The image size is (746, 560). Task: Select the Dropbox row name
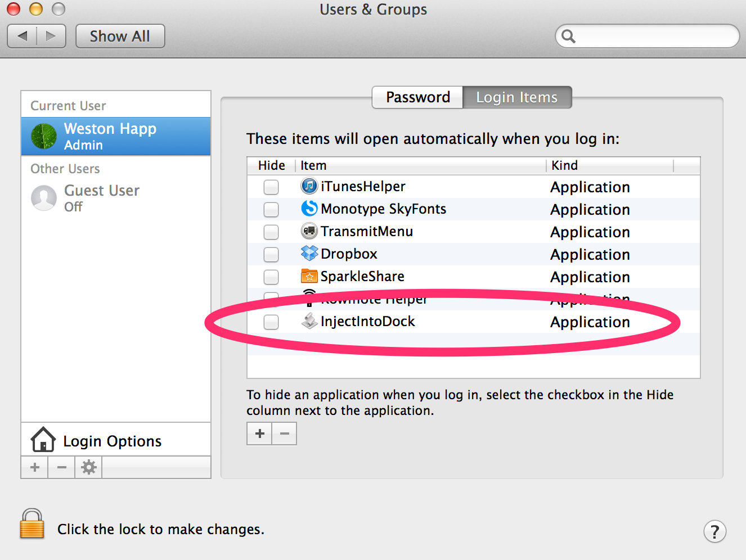(x=349, y=254)
